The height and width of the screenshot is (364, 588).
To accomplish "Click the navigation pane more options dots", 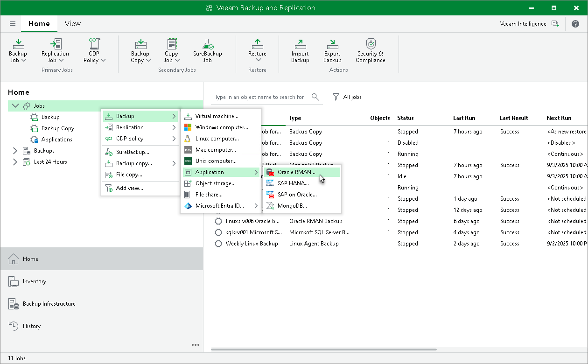I will coord(196,345).
